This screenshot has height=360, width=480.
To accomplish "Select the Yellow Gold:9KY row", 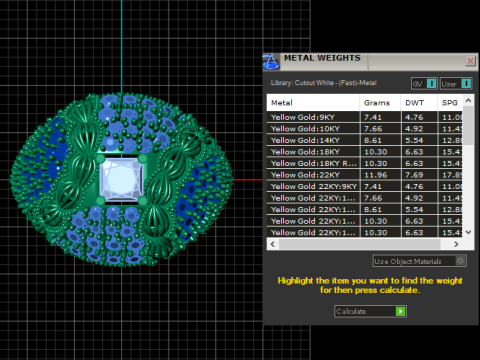I will pos(365,117).
